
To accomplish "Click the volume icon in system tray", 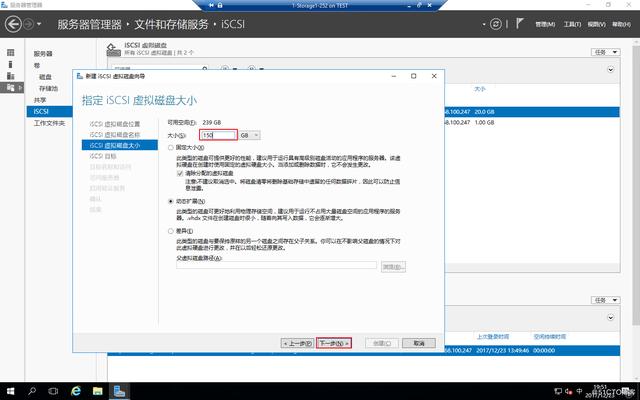I will tap(568, 391).
